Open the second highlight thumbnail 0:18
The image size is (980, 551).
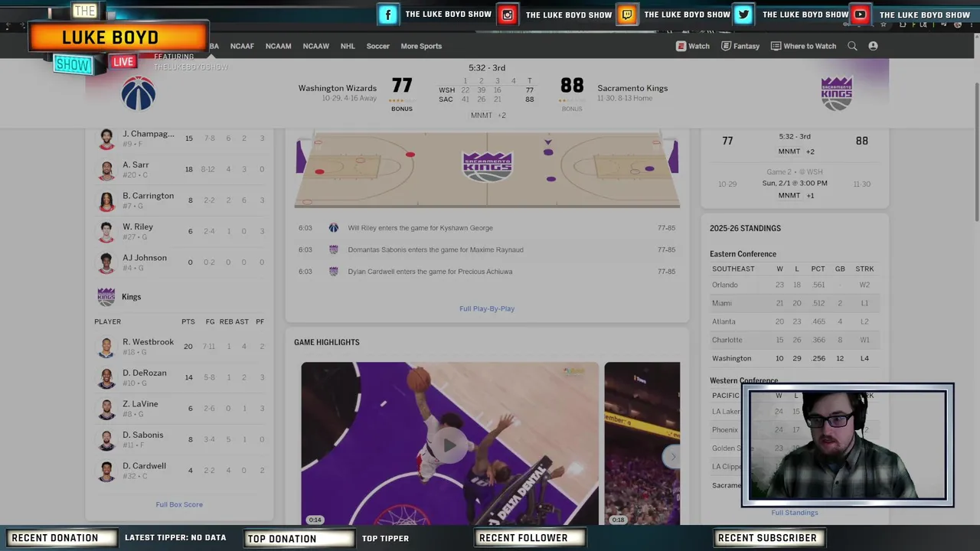[x=642, y=444]
